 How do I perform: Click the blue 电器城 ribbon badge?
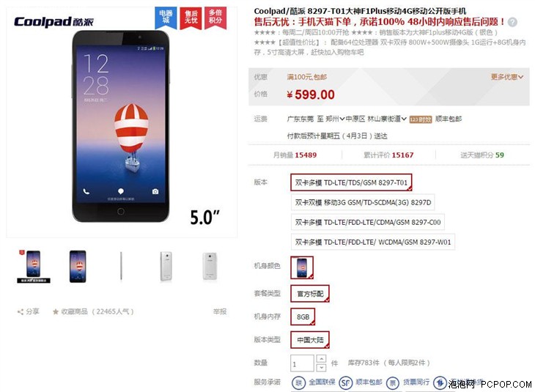166,17
